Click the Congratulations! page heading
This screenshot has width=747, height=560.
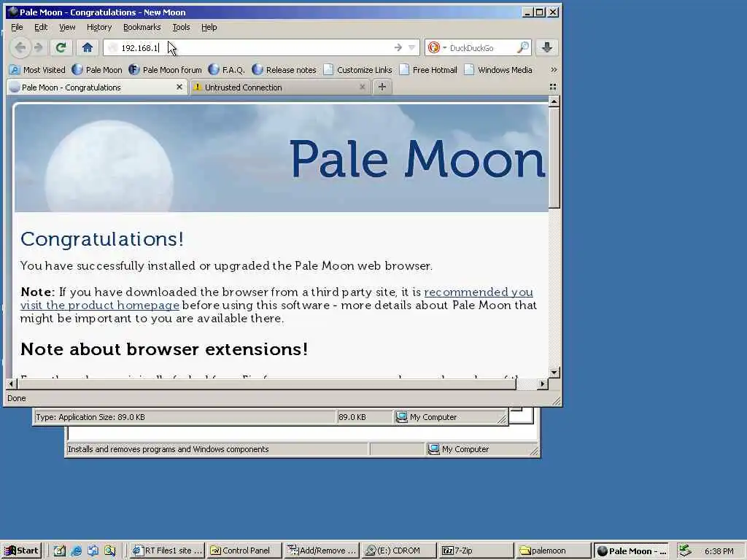pyautogui.click(x=102, y=239)
